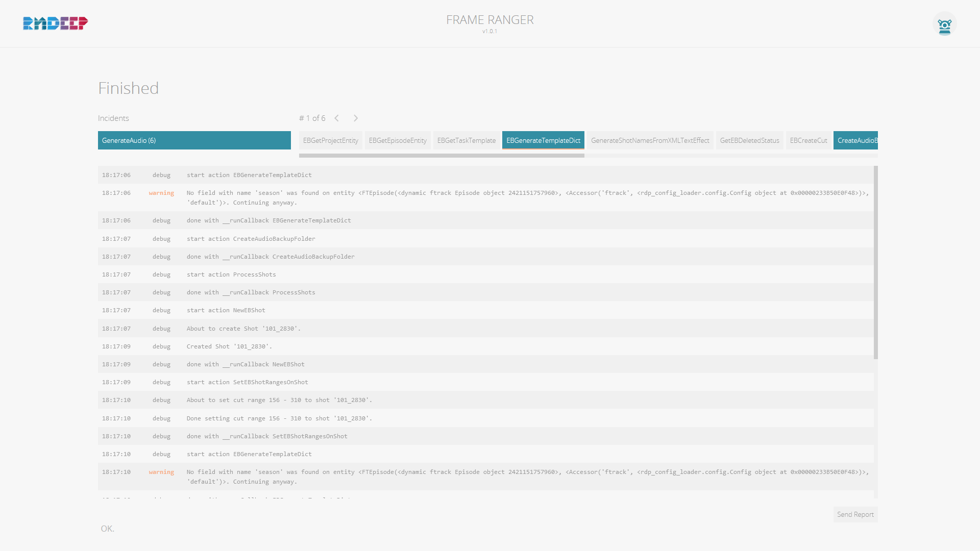The image size is (980, 551).
Task: Click the Send Report button
Action: pos(855,514)
